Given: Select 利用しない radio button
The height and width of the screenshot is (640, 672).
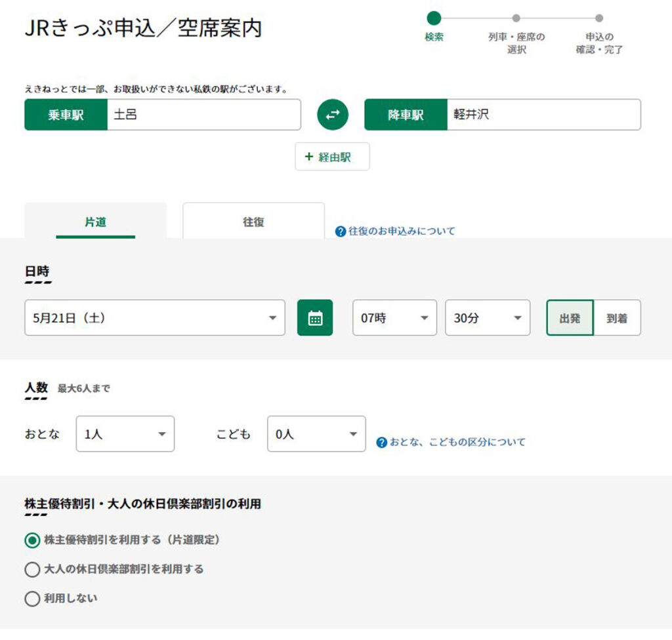Looking at the screenshot, I should [x=32, y=599].
